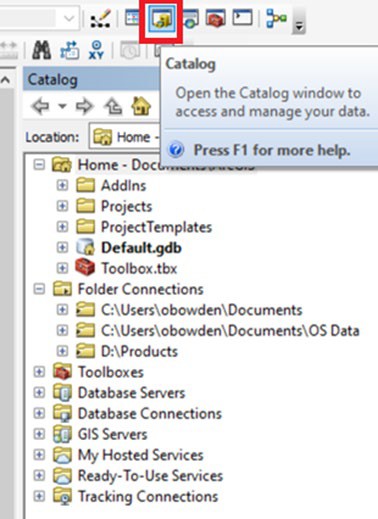Expand the C:\Users\obowden\Documents connection
The height and width of the screenshot is (519, 378).
pyautogui.click(x=62, y=310)
